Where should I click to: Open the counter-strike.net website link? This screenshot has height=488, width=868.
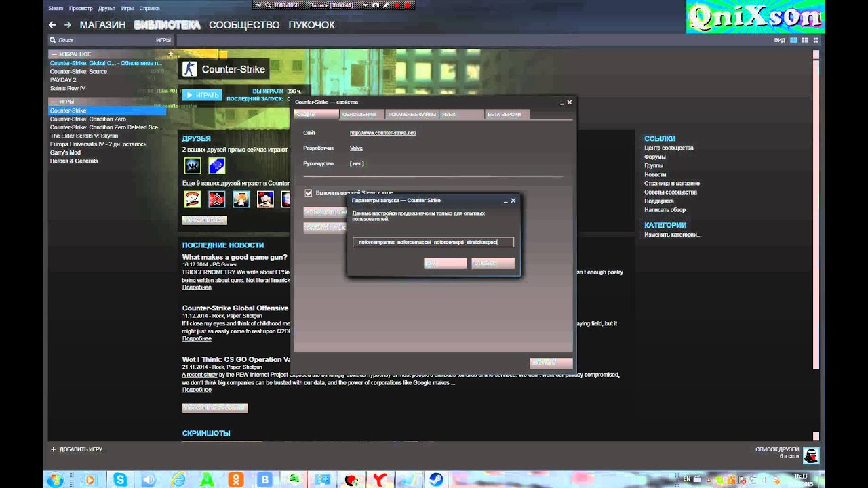(383, 133)
